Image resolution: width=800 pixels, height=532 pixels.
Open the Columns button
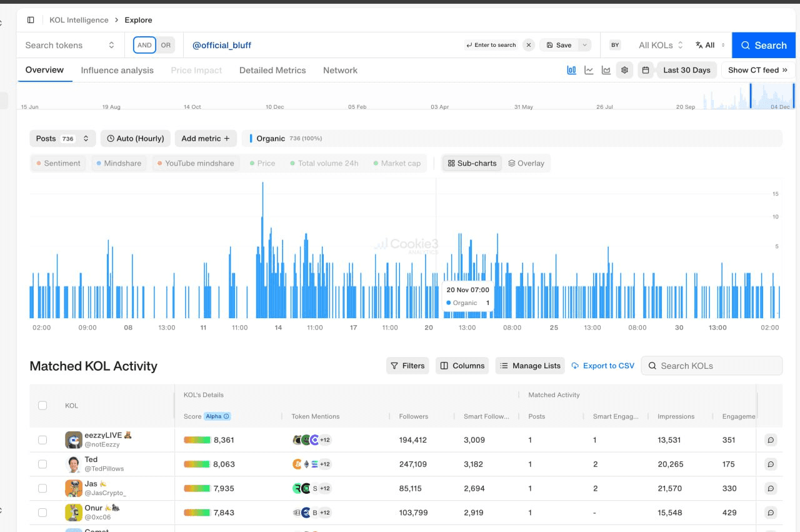point(462,366)
